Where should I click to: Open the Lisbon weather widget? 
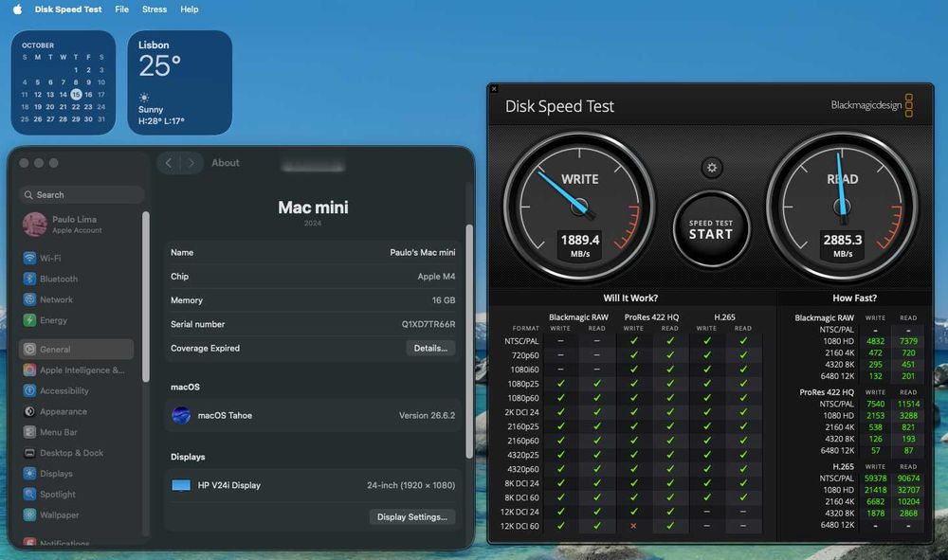[x=179, y=82]
